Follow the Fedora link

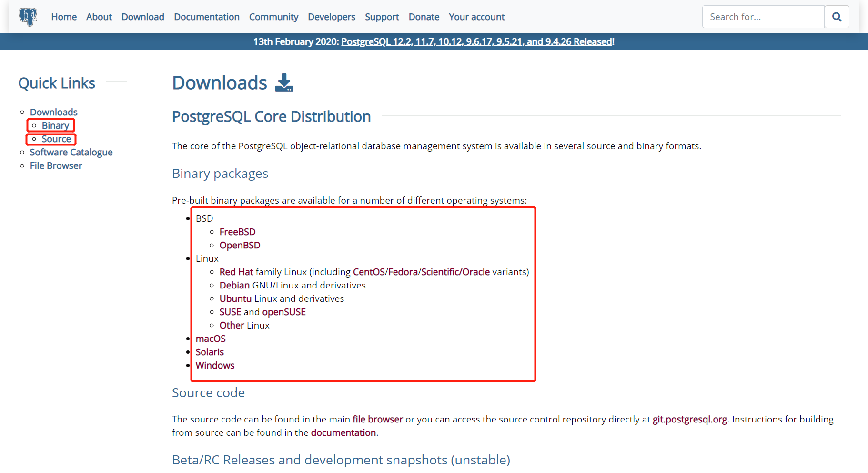[403, 272]
